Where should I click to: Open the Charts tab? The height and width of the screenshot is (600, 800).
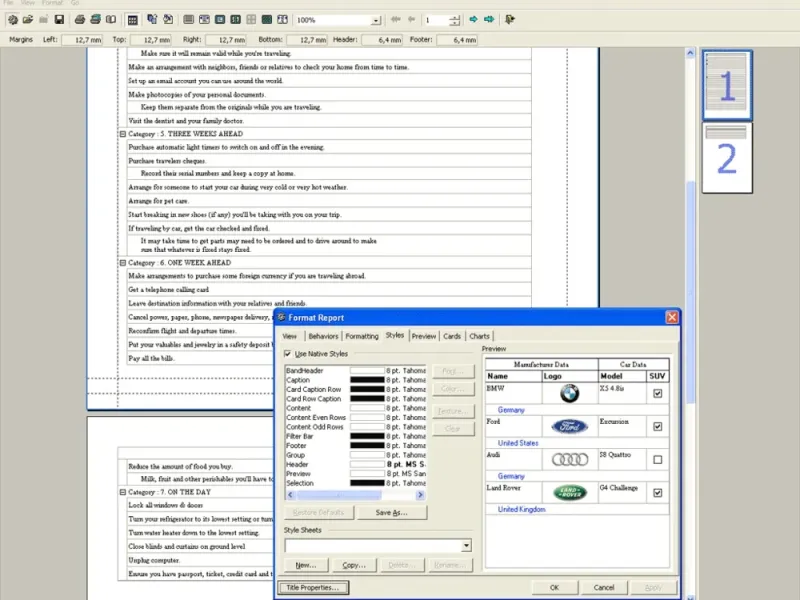(x=479, y=336)
